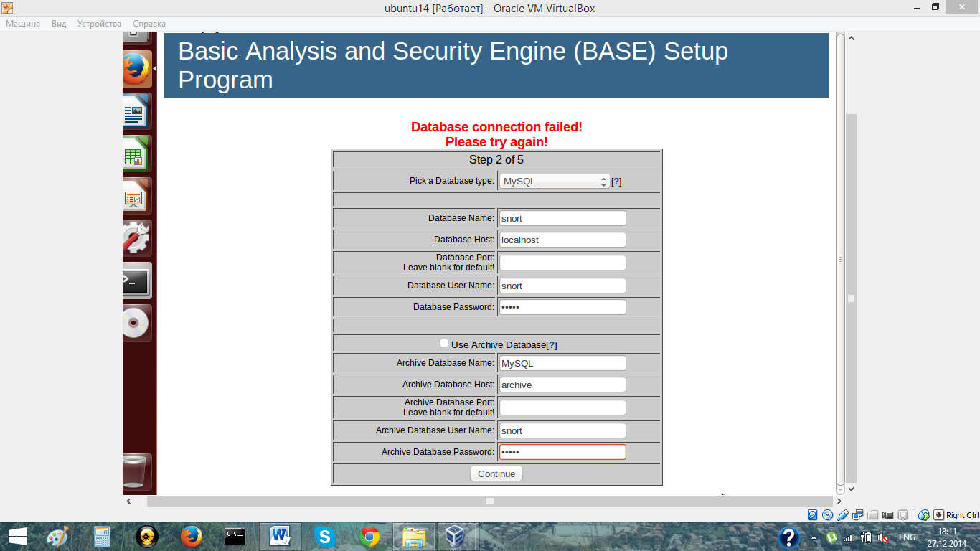
Task: Click the Archive Database Name field
Action: pyautogui.click(x=562, y=363)
